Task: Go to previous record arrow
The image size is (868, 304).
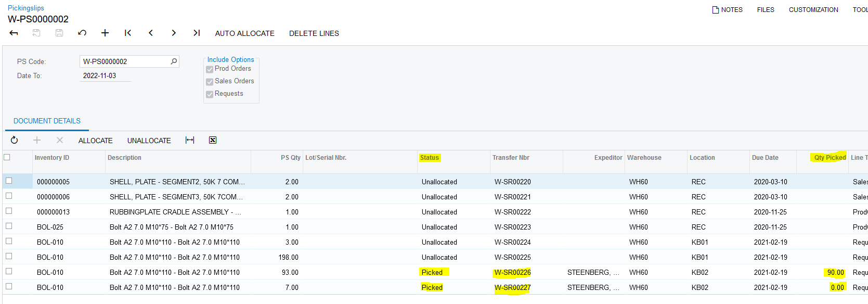Action: tap(151, 33)
